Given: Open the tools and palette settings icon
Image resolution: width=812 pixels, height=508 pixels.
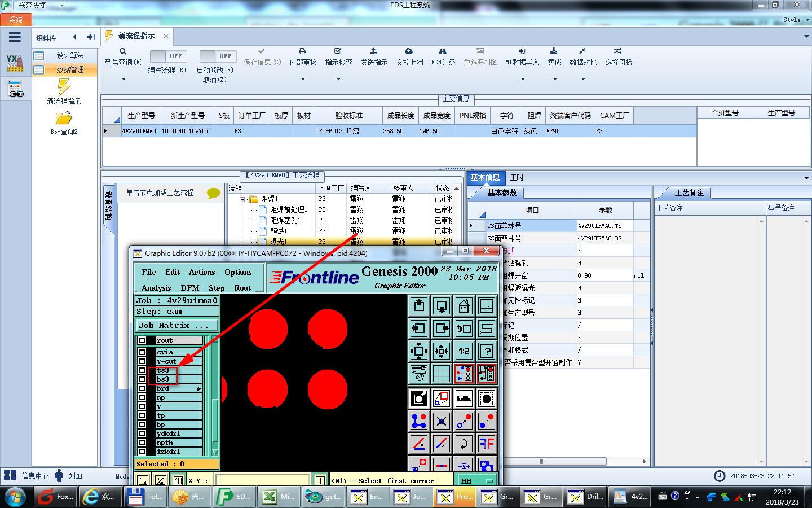Looking at the screenshot, I should [x=419, y=374].
